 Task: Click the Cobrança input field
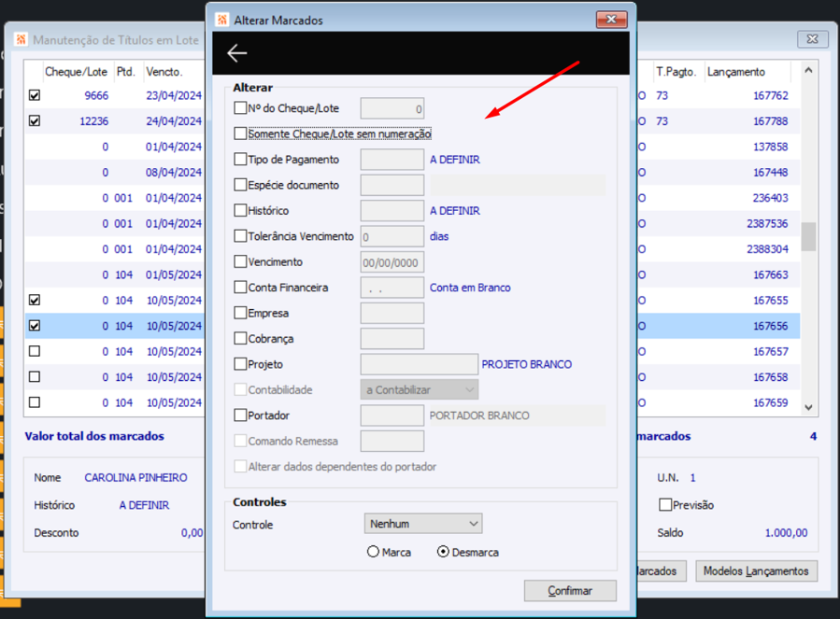[x=392, y=339]
